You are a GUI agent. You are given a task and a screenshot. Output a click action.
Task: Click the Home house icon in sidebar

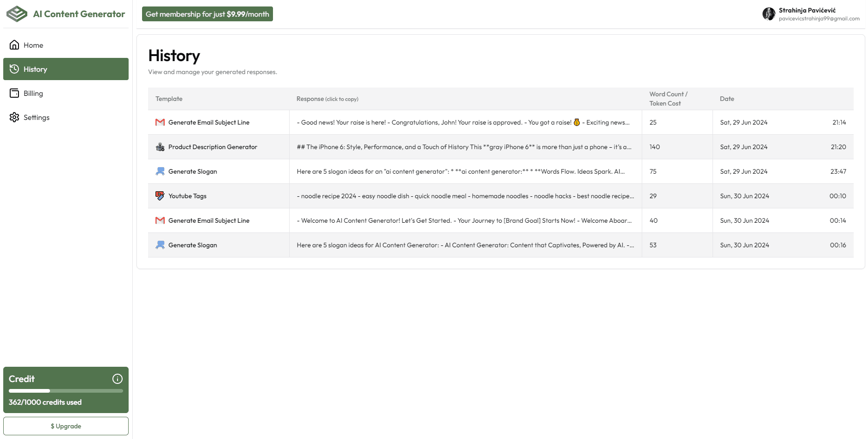coord(14,45)
